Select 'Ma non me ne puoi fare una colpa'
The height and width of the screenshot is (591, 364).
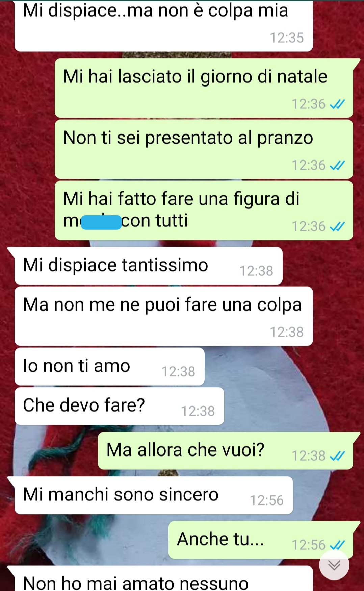(x=164, y=316)
